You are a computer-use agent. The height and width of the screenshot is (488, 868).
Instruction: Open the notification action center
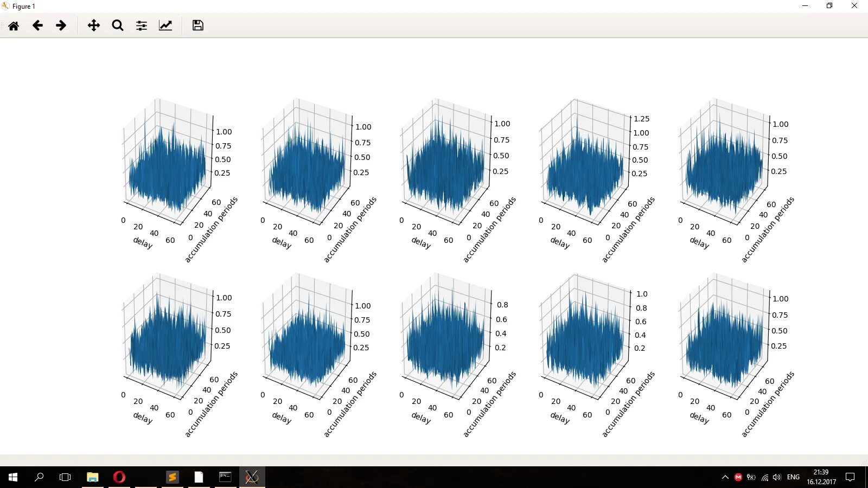point(850,477)
